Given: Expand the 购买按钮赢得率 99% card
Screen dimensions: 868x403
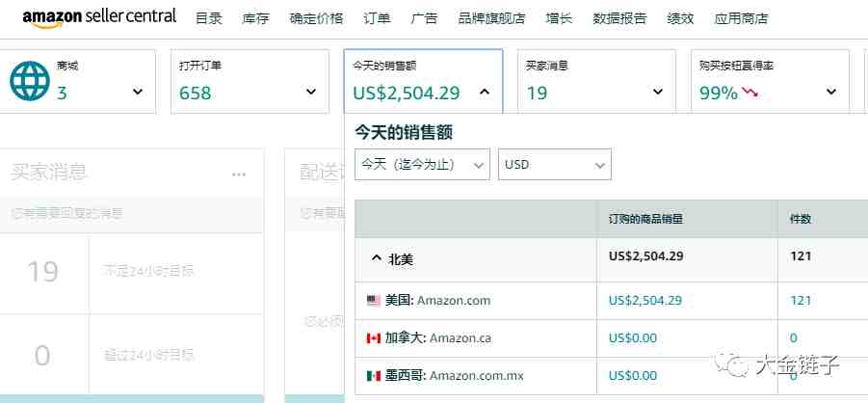Looking at the screenshot, I should point(831,92).
